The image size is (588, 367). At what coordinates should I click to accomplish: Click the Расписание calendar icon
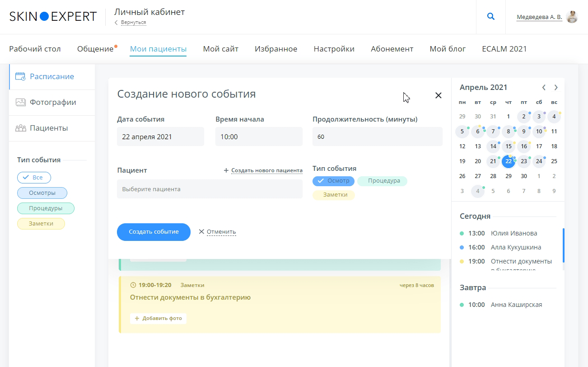point(20,76)
